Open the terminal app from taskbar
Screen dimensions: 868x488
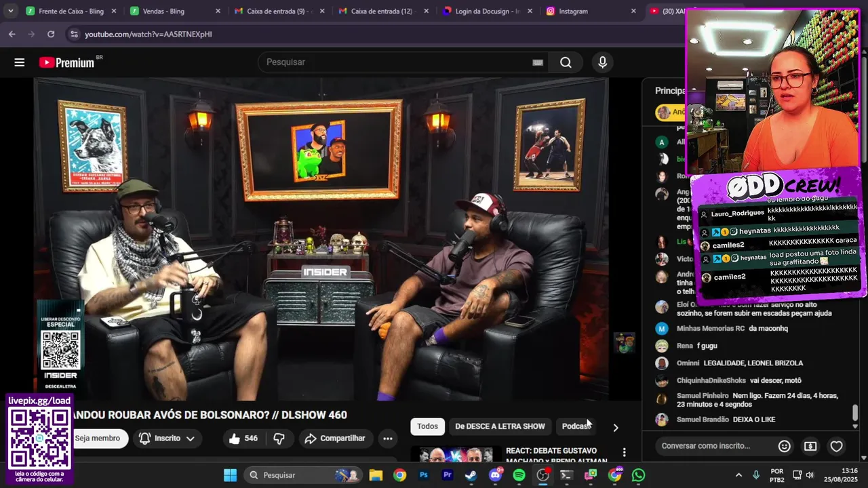point(566,475)
